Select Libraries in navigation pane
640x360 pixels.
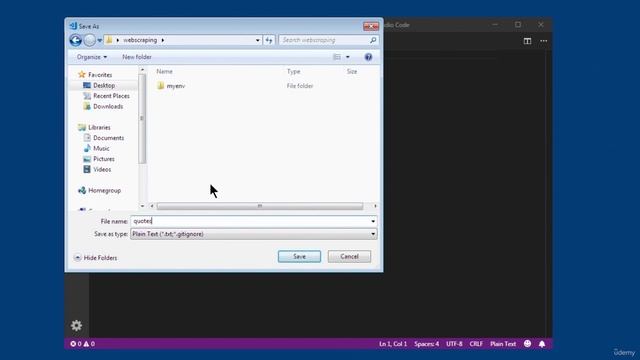pyautogui.click(x=99, y=127)
